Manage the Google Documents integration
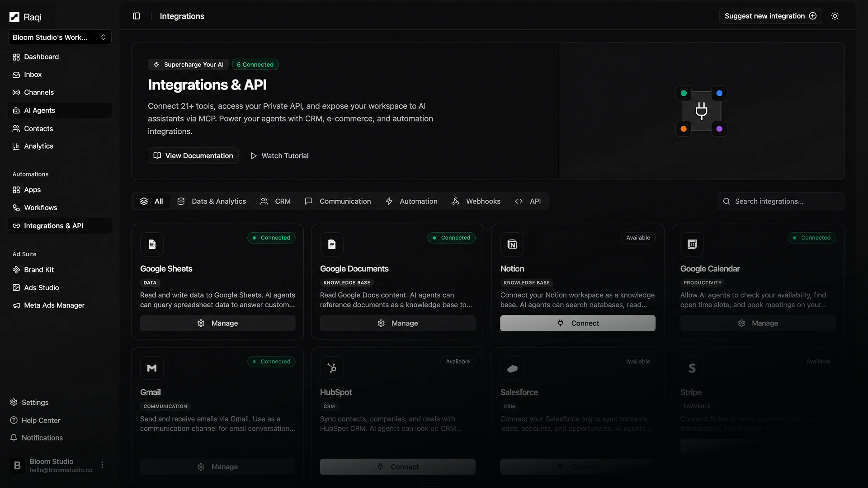 tap(398, 324)
